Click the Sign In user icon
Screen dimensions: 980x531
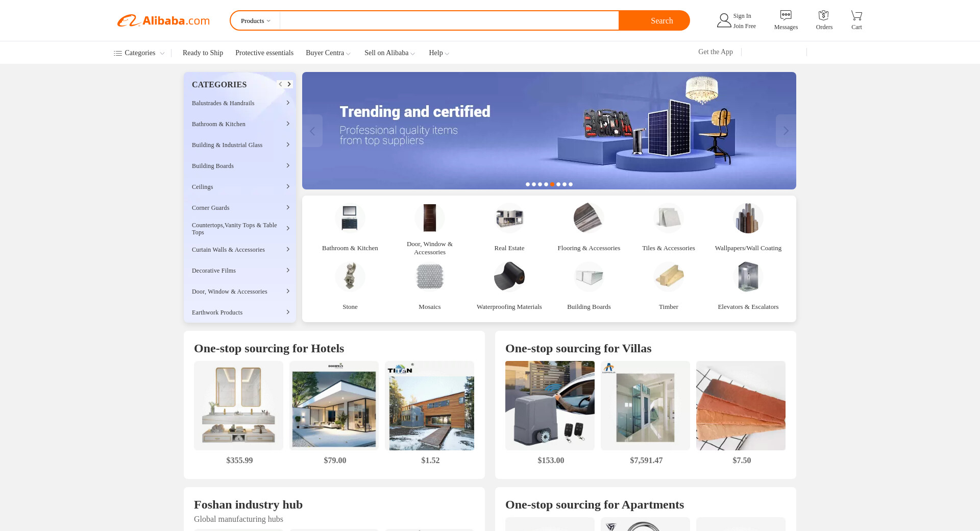(724, 20)
